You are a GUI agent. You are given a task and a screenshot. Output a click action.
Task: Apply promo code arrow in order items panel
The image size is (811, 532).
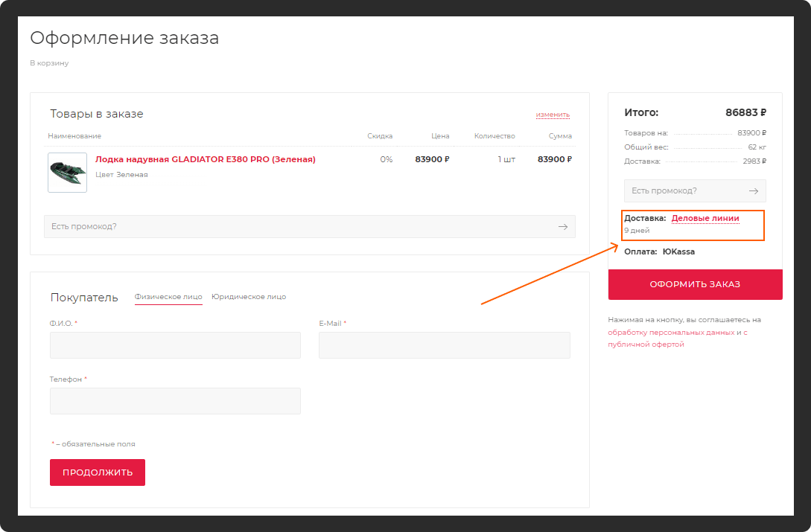(563, 226)
